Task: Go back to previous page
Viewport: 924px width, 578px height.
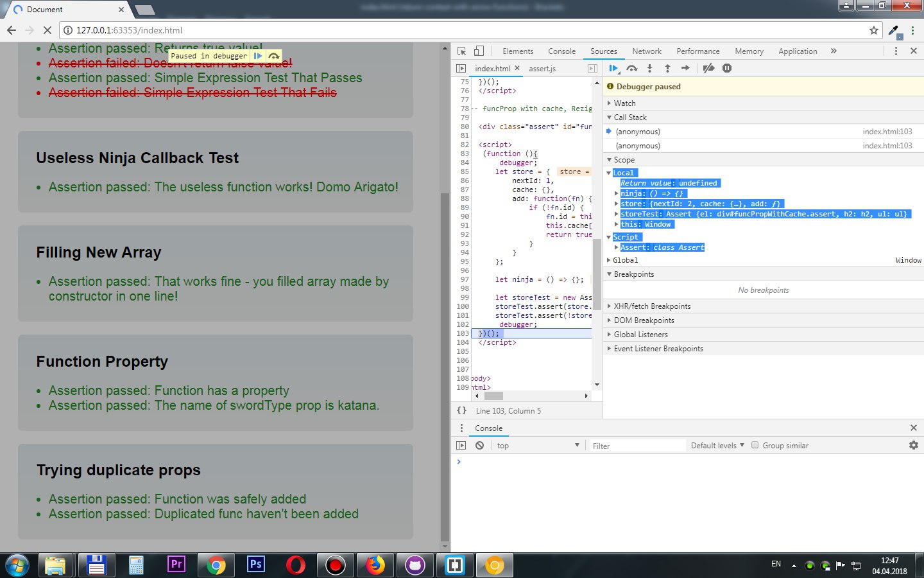Action: point(12,30)
